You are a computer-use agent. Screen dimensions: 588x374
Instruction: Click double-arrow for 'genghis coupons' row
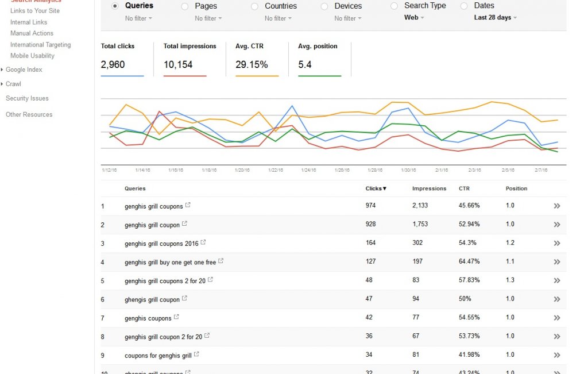[x=557, y=318]
